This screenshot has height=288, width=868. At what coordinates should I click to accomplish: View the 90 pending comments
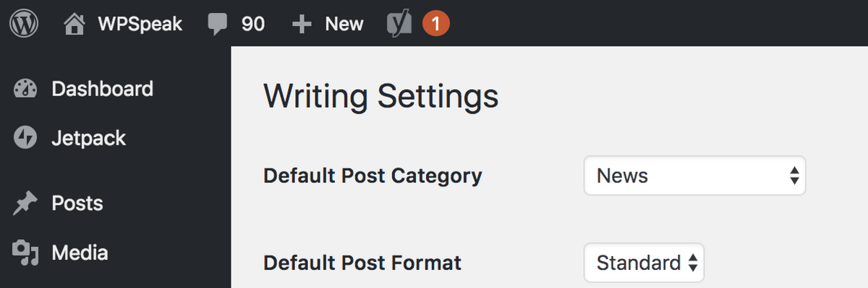[x=253, y=25]
